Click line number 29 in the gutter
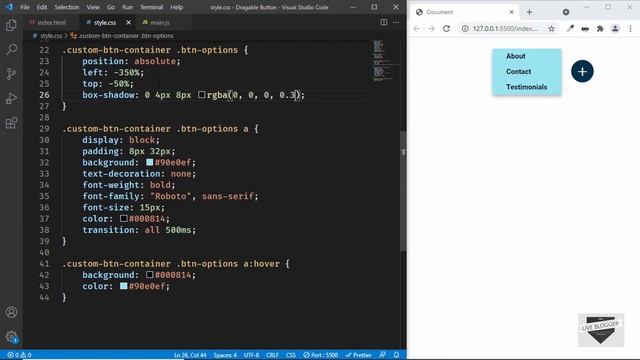Image resolution: width=640 pixels, height=360 pixels. [x=44, y=129]
